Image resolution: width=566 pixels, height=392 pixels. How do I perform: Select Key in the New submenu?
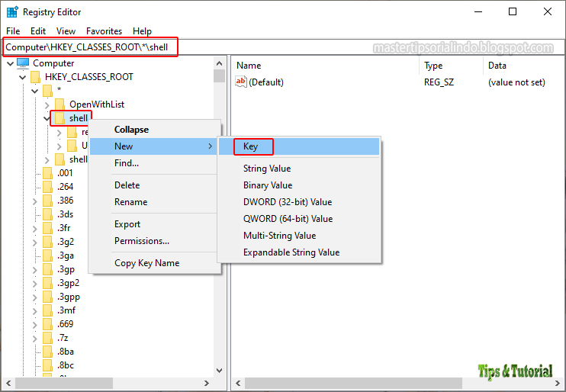pos(299,146)
